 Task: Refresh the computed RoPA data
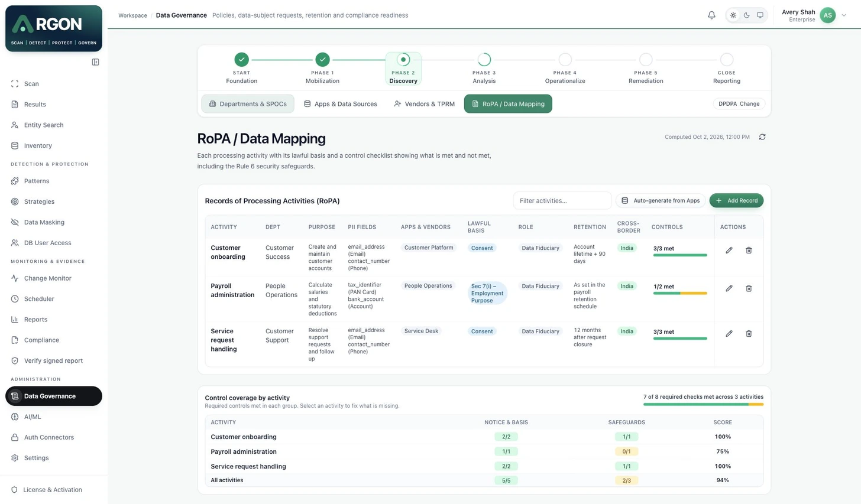click(x=762, y=137)
